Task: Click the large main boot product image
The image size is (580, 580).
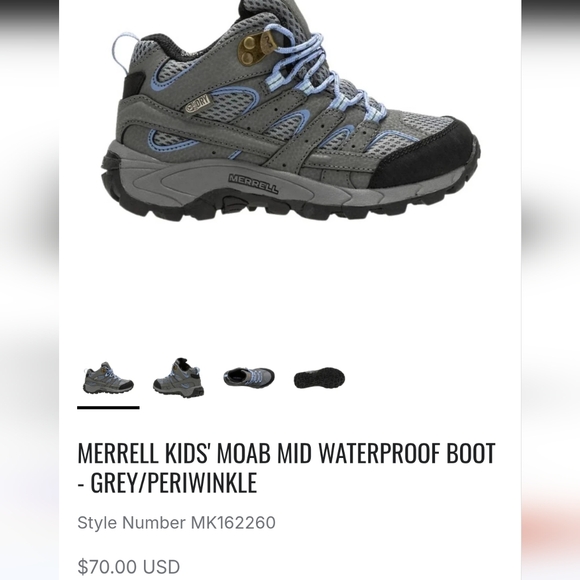Action: click(291, 111)
